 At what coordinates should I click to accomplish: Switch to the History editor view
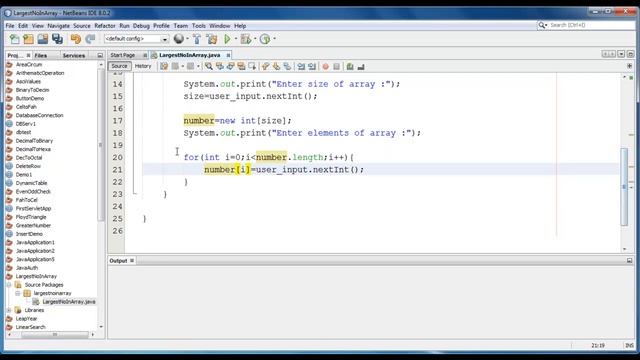143,66
